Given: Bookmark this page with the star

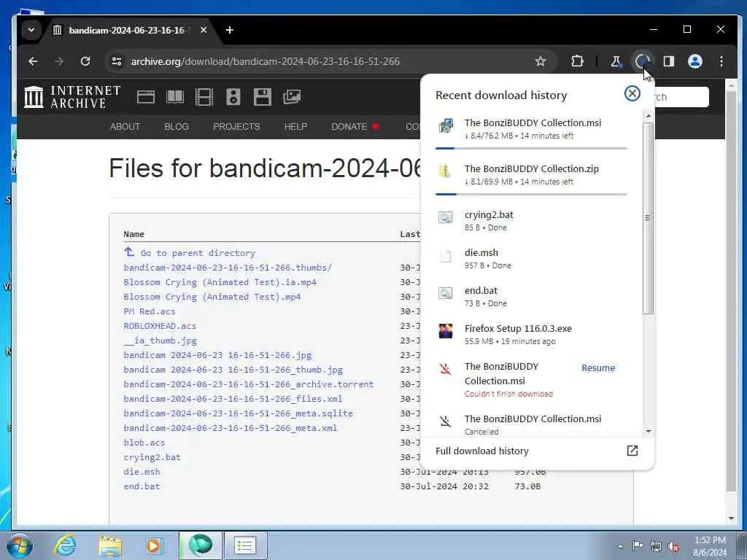Looking at the screenshot, I should (x=541, y=61).
